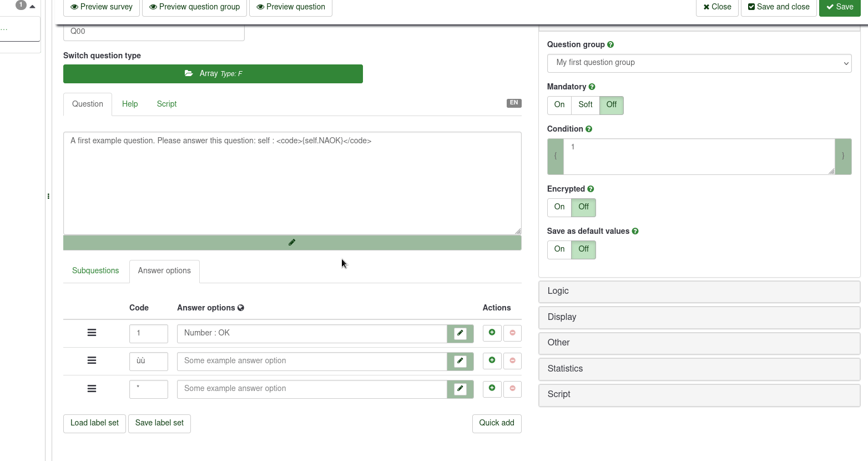Open editor via pencil bar below question text
The image size is (868, 461).
tap(292, 243)
